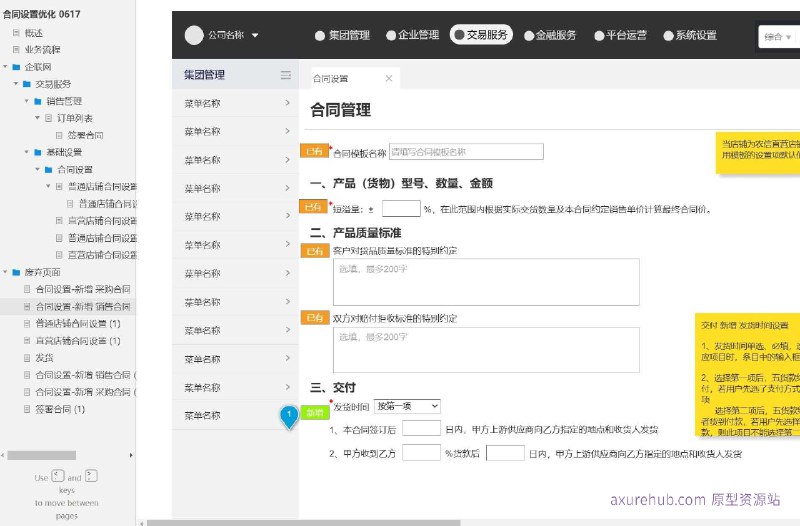Open the 发货时间 dropdown
800x526 pixels.
coord(407,406)
